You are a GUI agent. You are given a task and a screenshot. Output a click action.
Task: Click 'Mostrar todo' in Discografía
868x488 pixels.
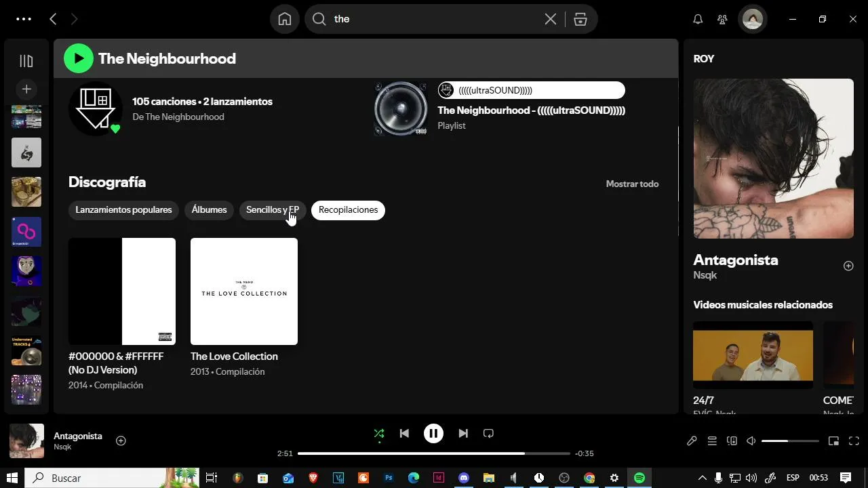coord(632,184)
